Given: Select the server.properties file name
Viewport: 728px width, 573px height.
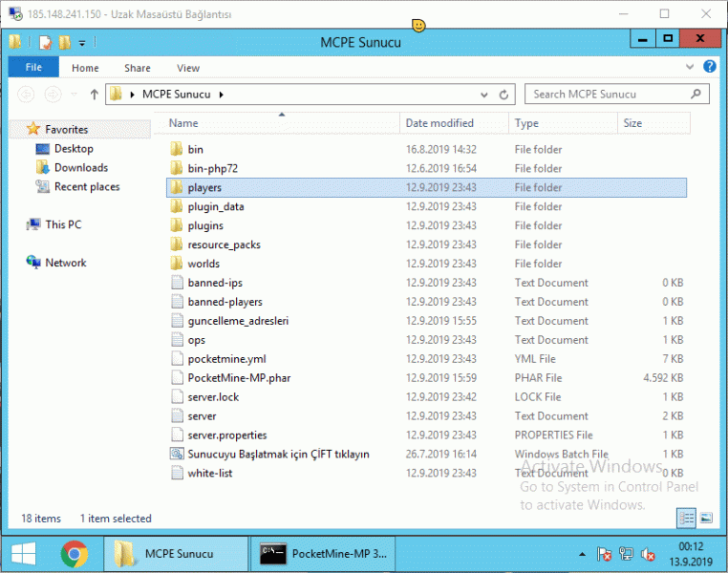Looking at the screenshot, I should pos(227,435).
